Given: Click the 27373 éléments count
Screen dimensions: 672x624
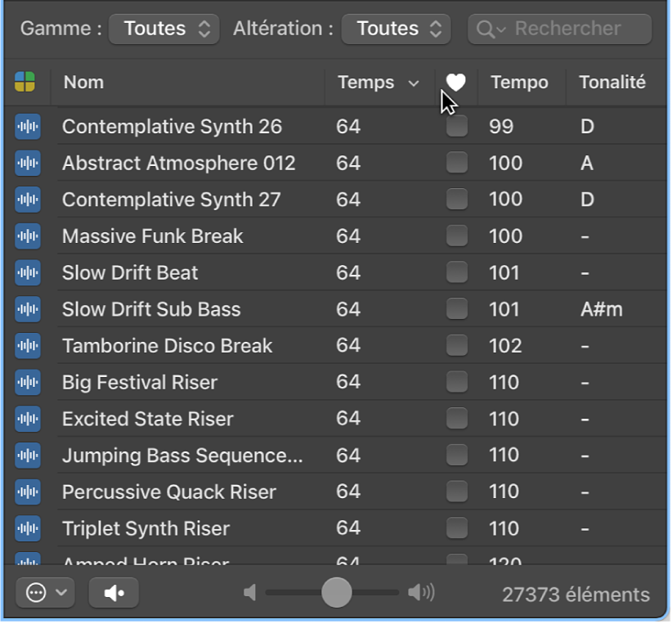Looking at the screenshot, I should coord(576,595).
